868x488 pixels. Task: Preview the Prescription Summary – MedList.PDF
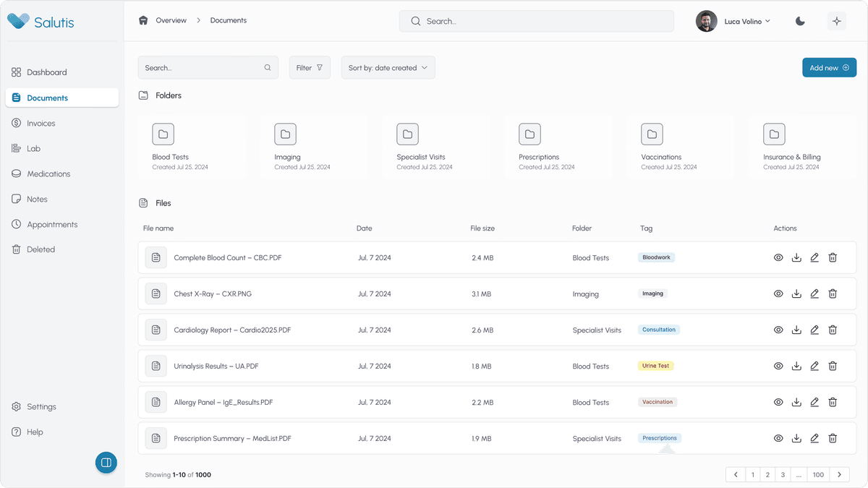(778, 438)
